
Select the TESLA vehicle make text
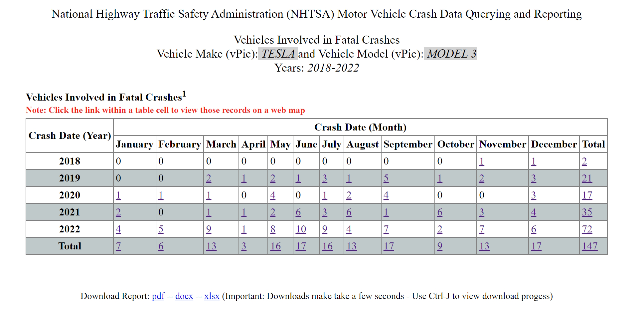278,54
